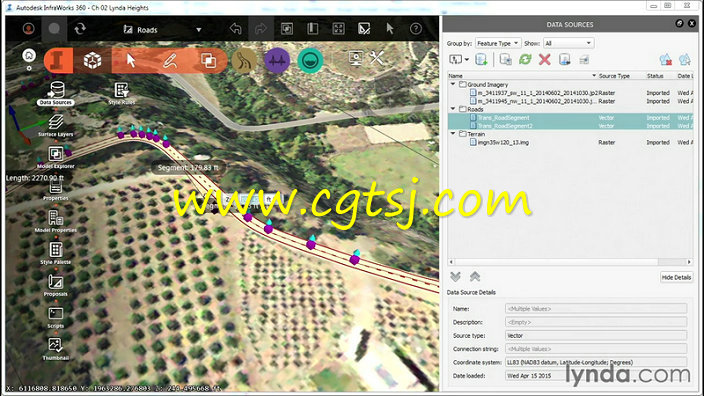The image size is (704, 396).
Task: Click the import data source icon with down arrow
Action: 564,59
